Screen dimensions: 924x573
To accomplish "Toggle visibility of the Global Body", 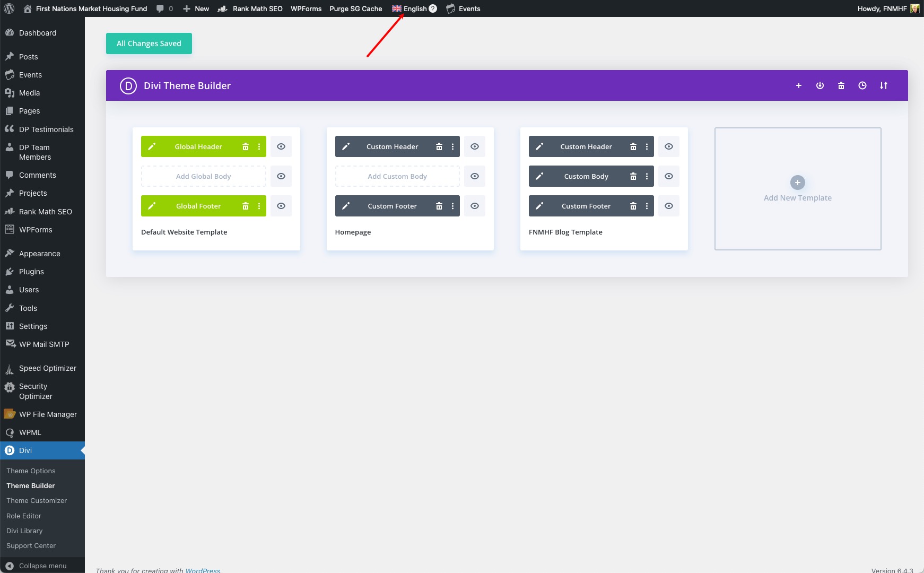I will click(281, 176).
